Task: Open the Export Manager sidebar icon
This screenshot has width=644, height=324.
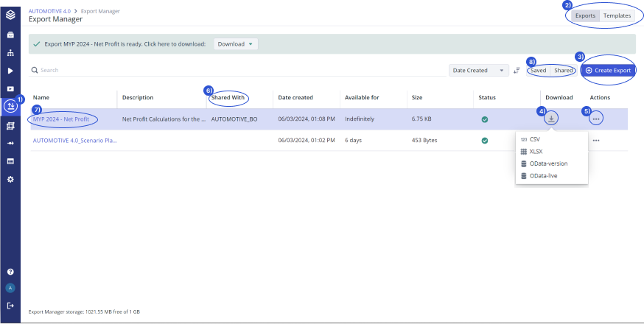Action: point(10,106)
